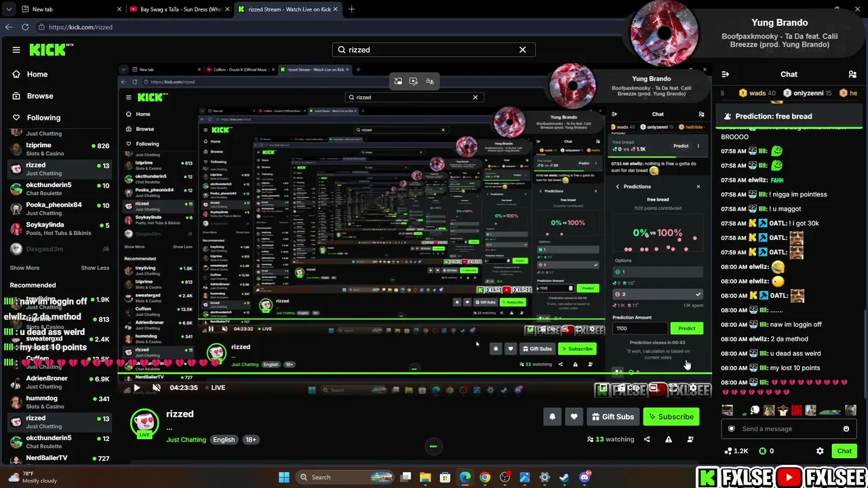Open Microsoft Edge from the taskbar
The width and height of the screenshot is (868, 488).
coord(465,477)
